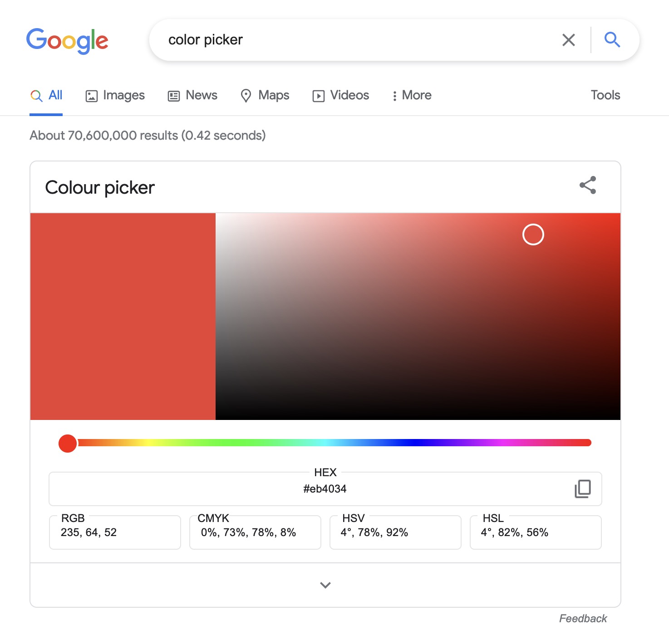
Task: Click the Google logo to return home
Action: (x=67, y=40)
